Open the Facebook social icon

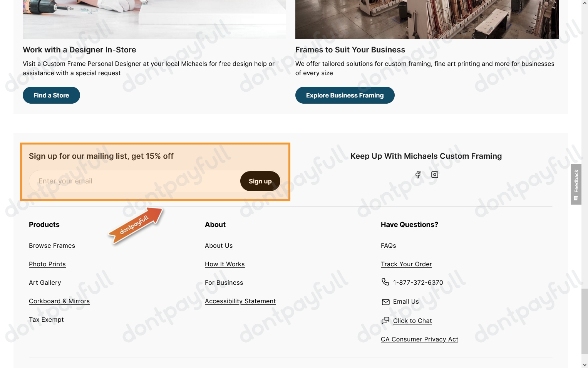coord(418,175)
